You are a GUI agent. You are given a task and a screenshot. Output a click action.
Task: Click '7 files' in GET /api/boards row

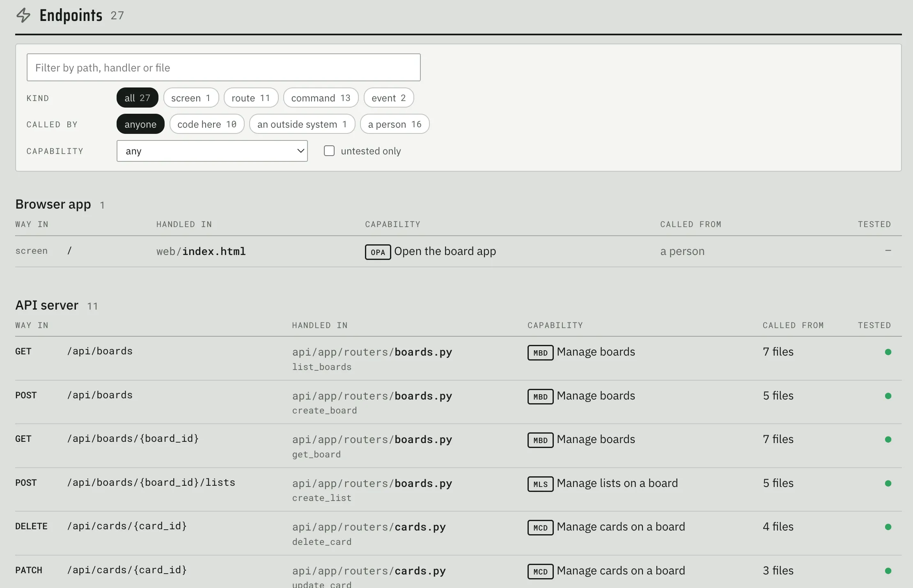pos(778,352)
